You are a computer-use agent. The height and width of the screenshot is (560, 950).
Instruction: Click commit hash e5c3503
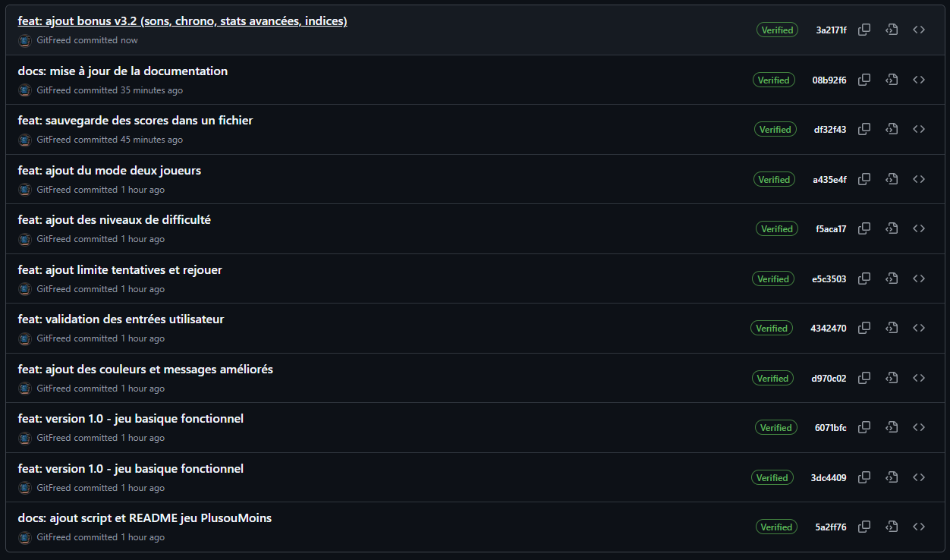click(829, 279)
